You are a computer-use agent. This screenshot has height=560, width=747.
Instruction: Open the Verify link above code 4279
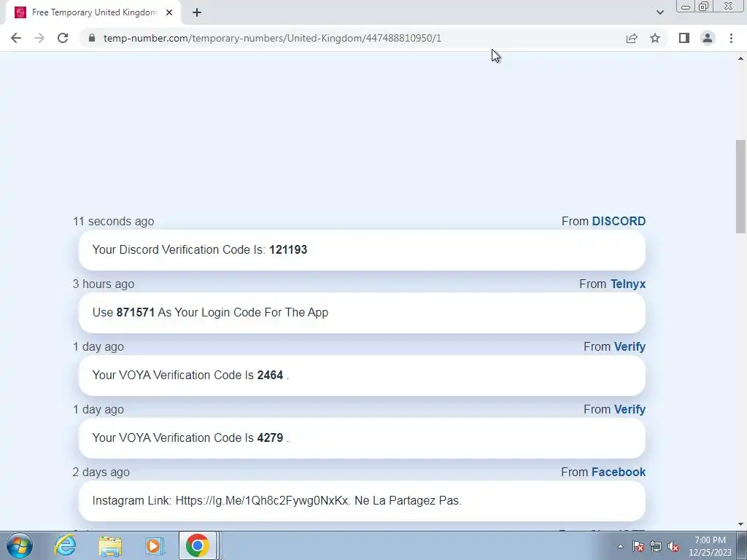630,410
